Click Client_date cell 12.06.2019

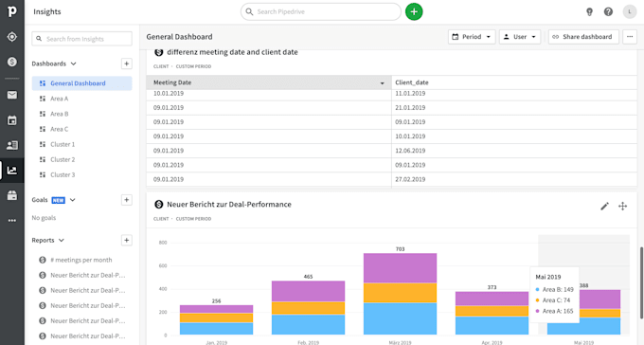[x=410, y=151]
